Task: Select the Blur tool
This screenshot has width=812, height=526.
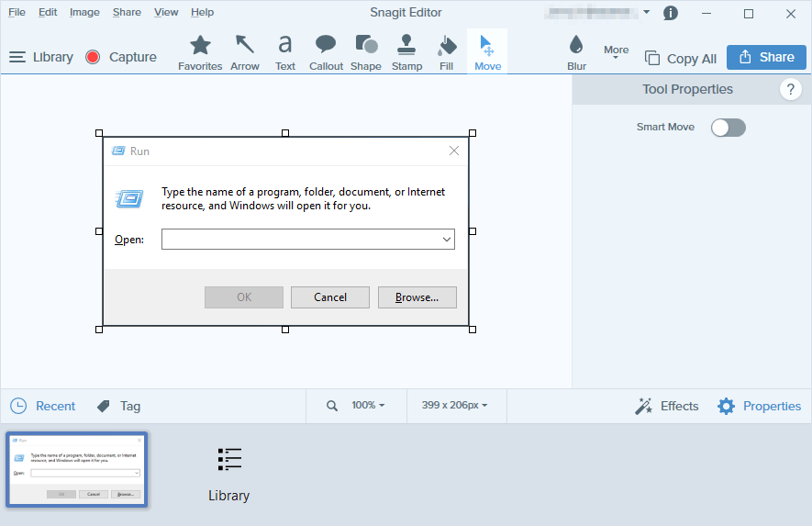Action: (576, 51)
